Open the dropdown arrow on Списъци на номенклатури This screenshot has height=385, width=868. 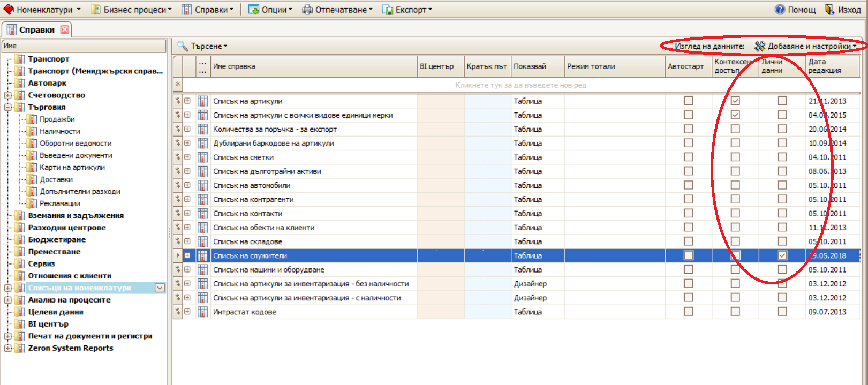[160, 288]
